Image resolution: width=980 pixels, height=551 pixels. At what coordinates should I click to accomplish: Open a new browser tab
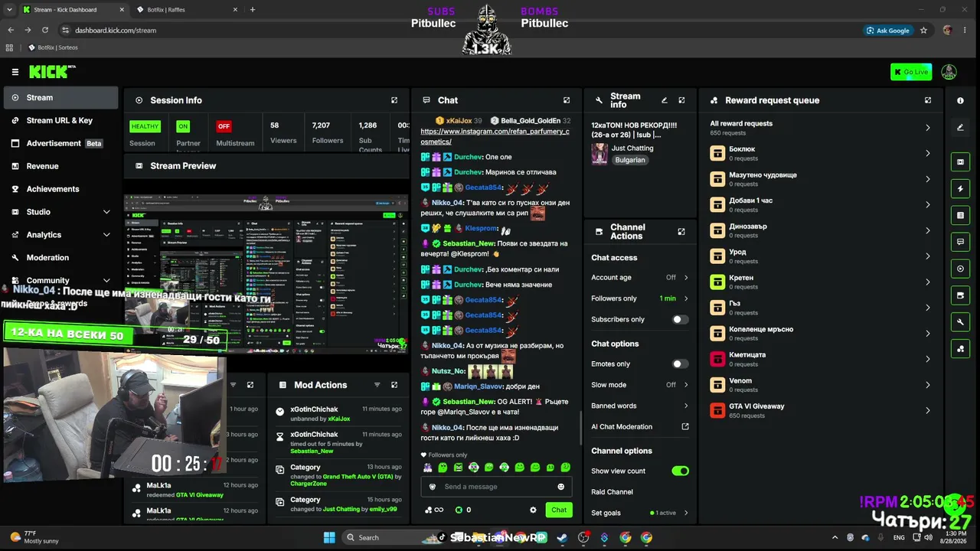[253, 10]
